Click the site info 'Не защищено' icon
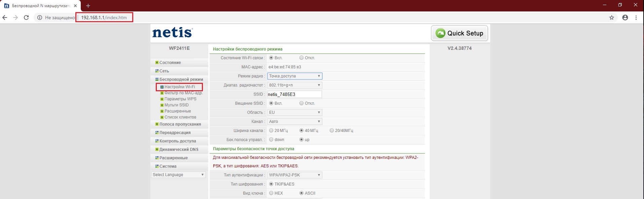The height and width of the screenshot is (199, 644). click(x=40, y=18)
